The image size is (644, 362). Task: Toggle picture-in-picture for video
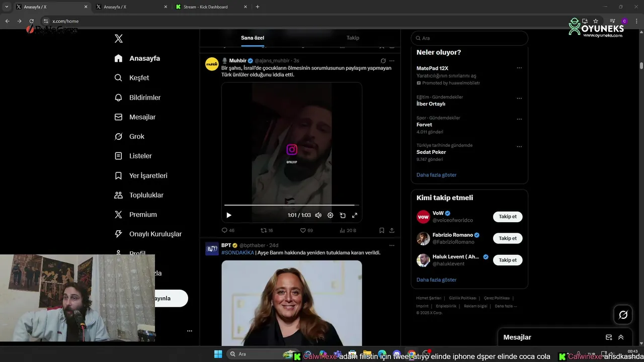coord(343,215)
